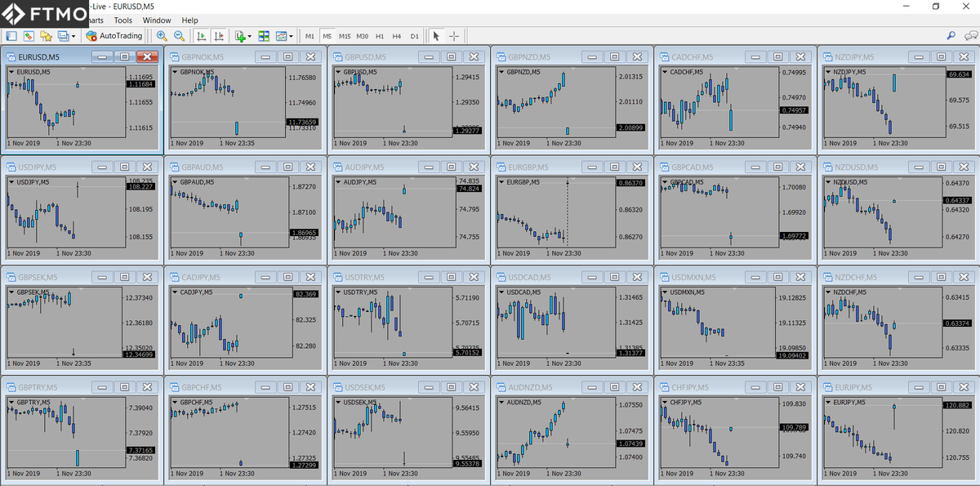Open the Navigator panel star-folder icon

pyautogui.click(x=46, y=36)
